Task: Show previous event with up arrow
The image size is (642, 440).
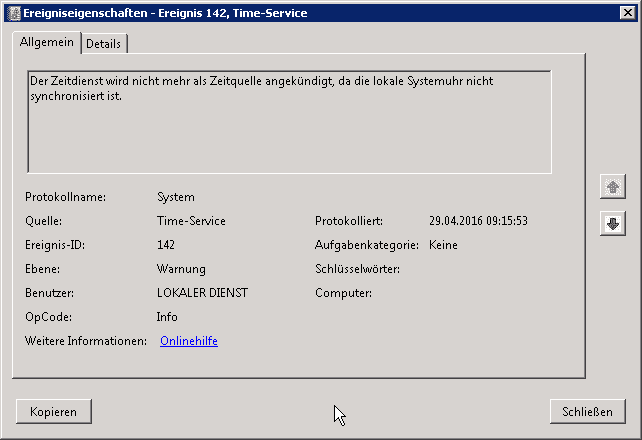Action: (613, 187)
